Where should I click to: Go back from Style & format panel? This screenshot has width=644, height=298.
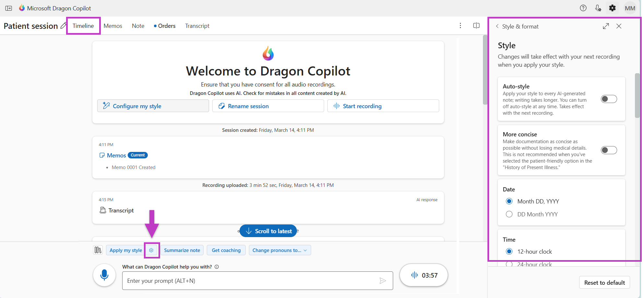point(497,26)
